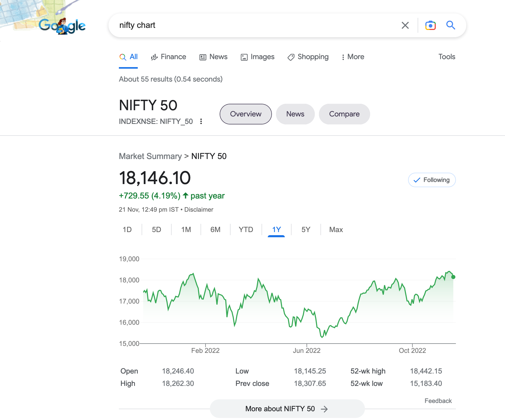Open the Shopping search tab
Image resolution: width=505 pixels, height=420 pixels.
pyautogui.click(x=308, y=57)
